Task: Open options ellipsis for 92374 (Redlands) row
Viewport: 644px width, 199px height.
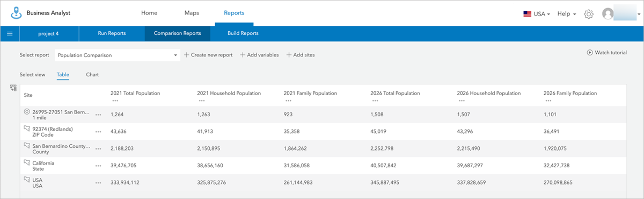Action: (98, 132)
